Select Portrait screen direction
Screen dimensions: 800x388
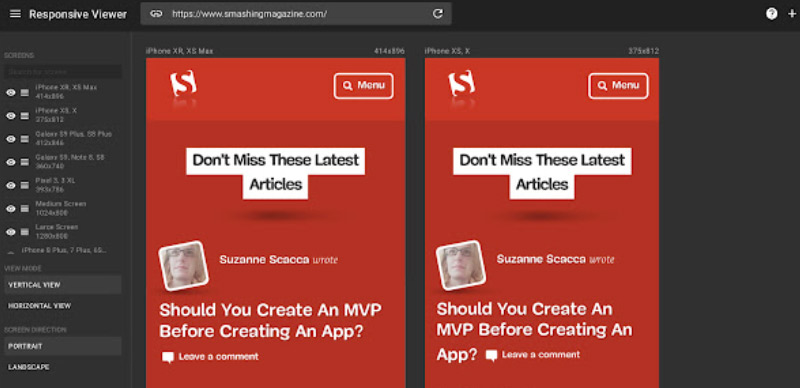click(x=63, y=346)
